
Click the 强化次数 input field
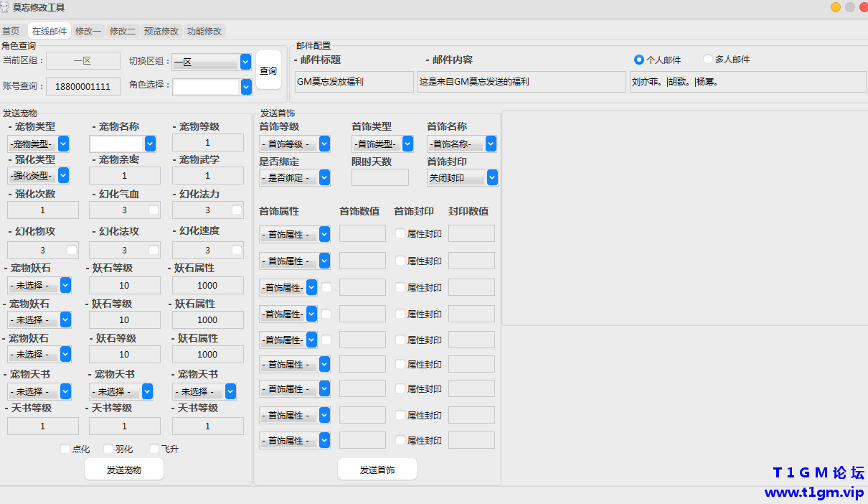[x=43, y=210]
